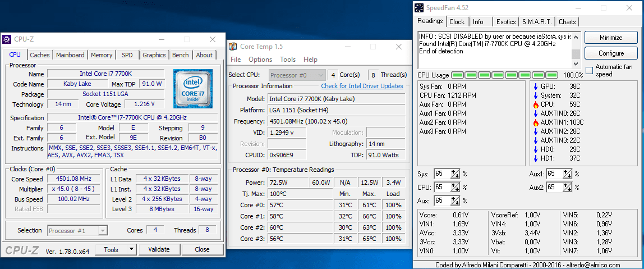Click the CPU Fan 1212 RPM reading

pyautogui.click(x=447, y=95)
